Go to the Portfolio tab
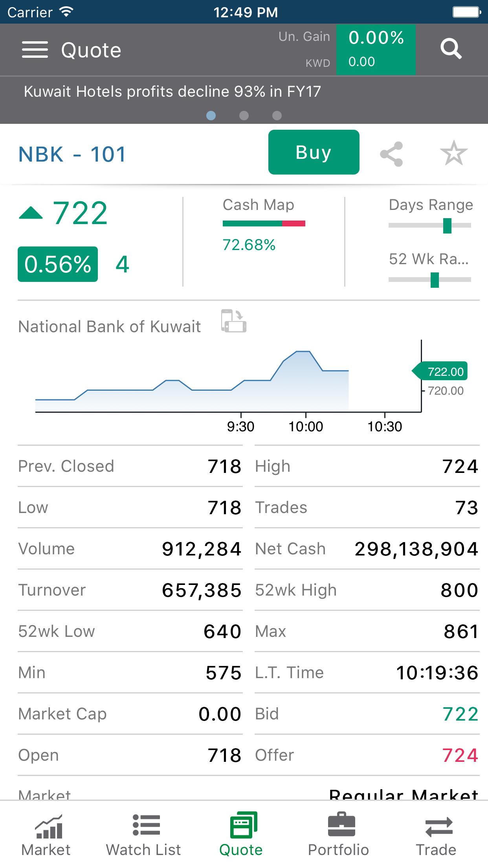Image resolution: width=488 pixels, height=868 pixels. point(338,834)
